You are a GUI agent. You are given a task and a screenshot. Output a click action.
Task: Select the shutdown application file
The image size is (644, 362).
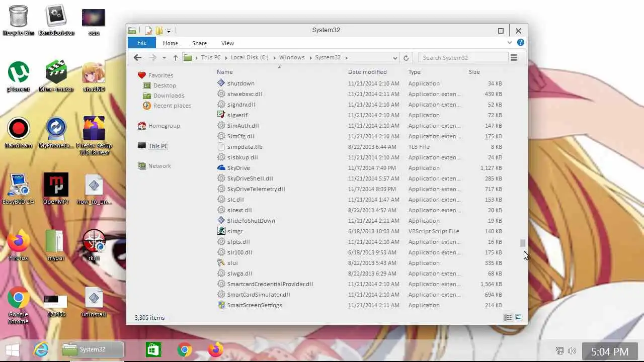[x=360, y=83]
